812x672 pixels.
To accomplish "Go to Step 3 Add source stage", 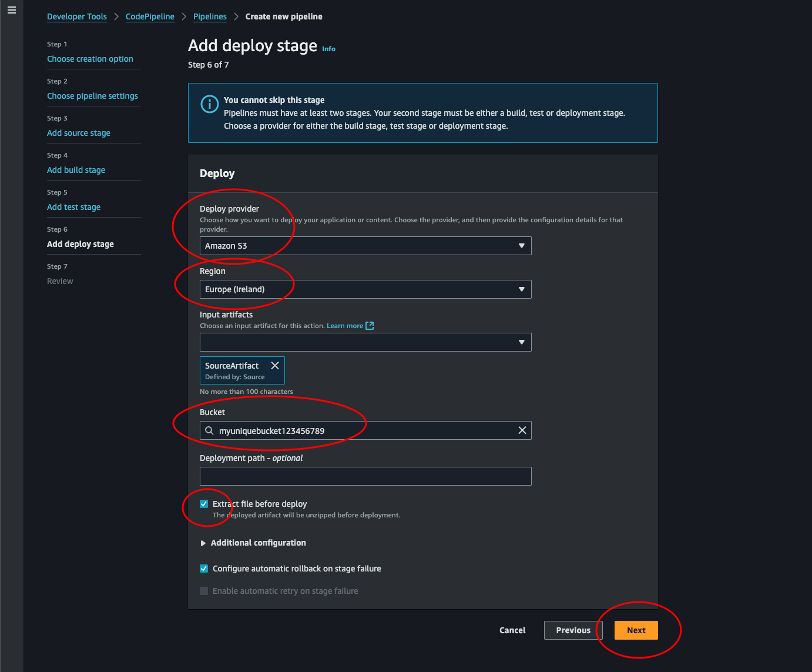I will tap(79, 133).
